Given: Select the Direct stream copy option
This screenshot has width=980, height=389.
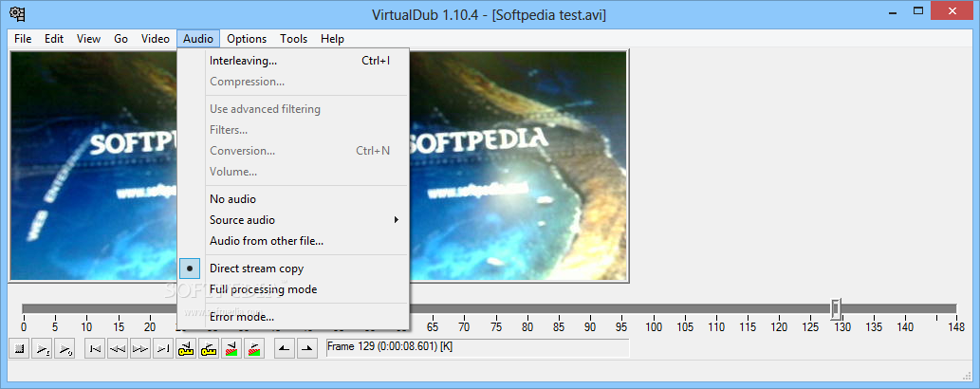Looking at the screenshot, I should tap(294, 269).
